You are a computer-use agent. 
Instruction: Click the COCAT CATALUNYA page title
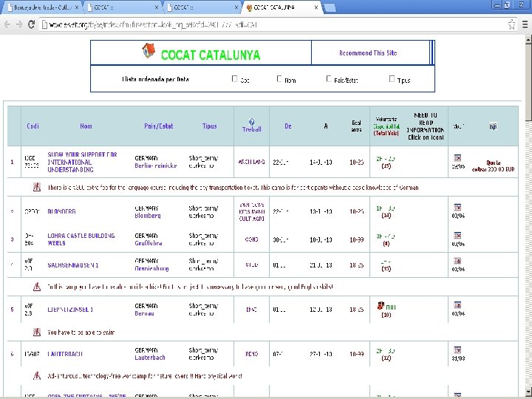(211, 55)
